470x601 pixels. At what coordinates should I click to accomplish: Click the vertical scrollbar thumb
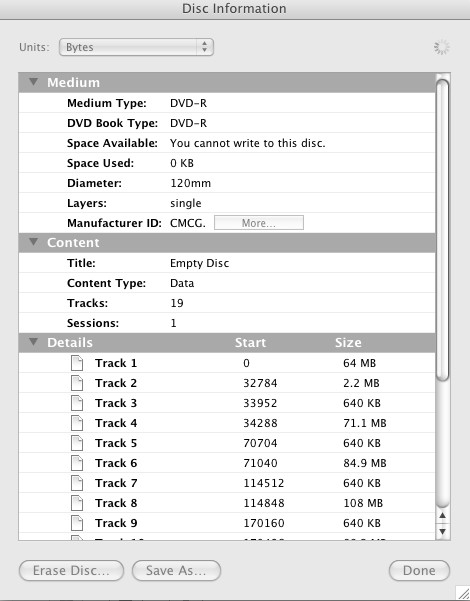[442, 230]
